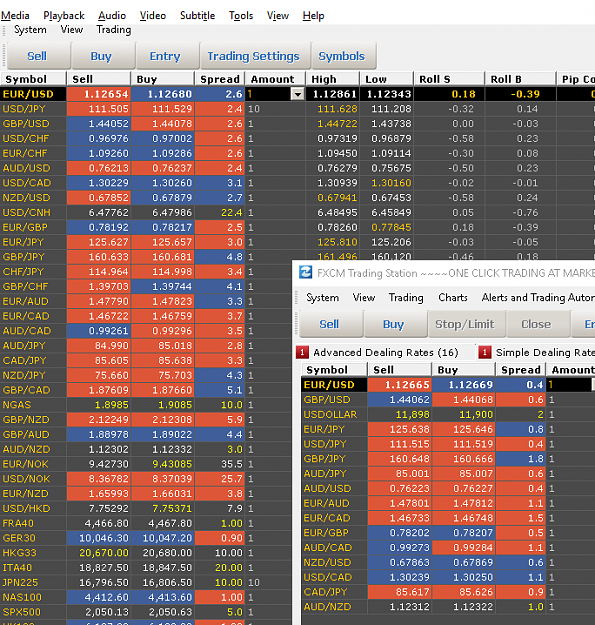Click the red icon beside Advanced Dealing Rates
The height and width of the screenshot is (625, 595).
pyautogui.click(x=302, y=352)
